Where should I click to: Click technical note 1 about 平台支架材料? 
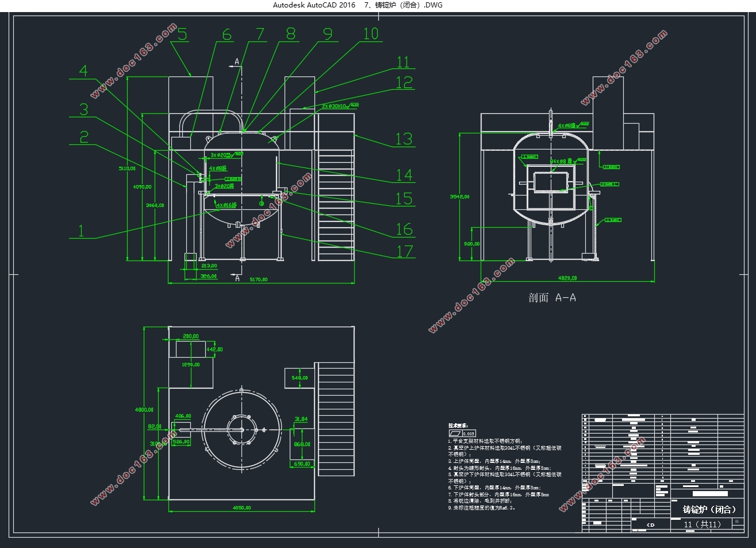tap(485, 441)
